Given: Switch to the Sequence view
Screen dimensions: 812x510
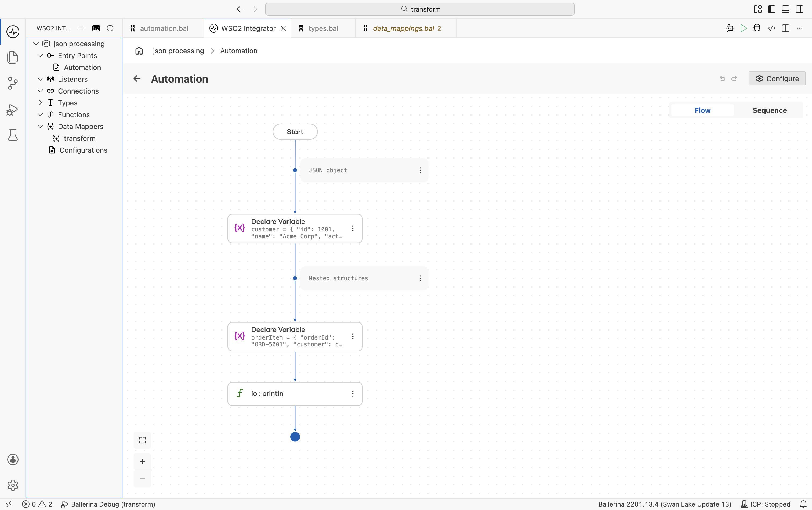Looking at the screenshot, I should click(x=770, y=110).
